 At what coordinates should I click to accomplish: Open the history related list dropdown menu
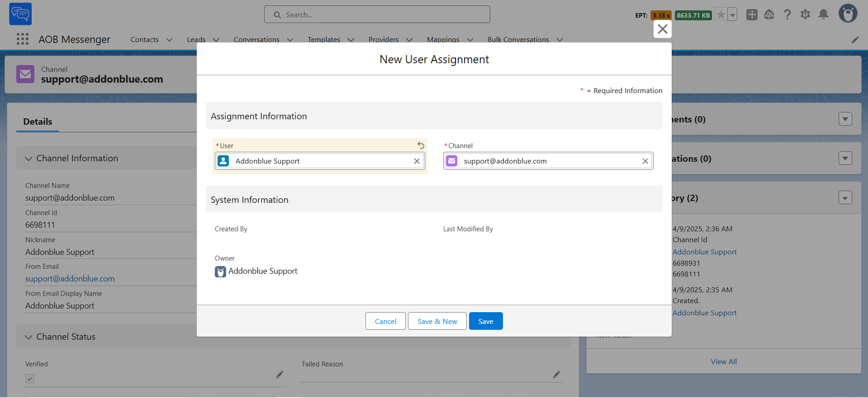[x=845, y=197]
